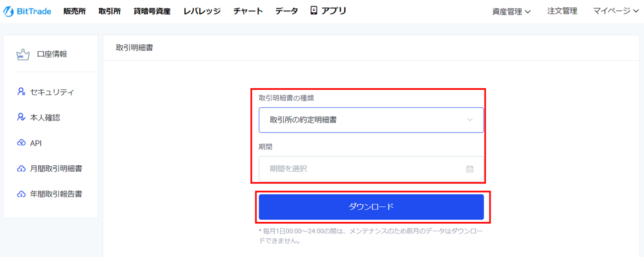Click the calendar icon in period field
The image size is (644, 257).
(470, 169)
